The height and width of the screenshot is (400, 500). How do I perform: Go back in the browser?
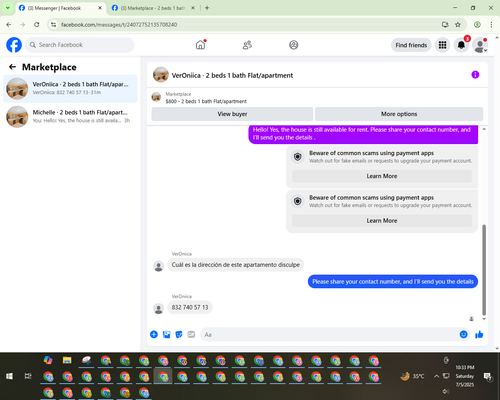tap(9, 24)
